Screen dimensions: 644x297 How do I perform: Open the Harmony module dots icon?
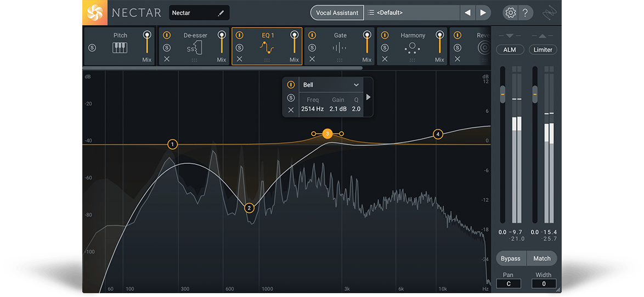412,48
